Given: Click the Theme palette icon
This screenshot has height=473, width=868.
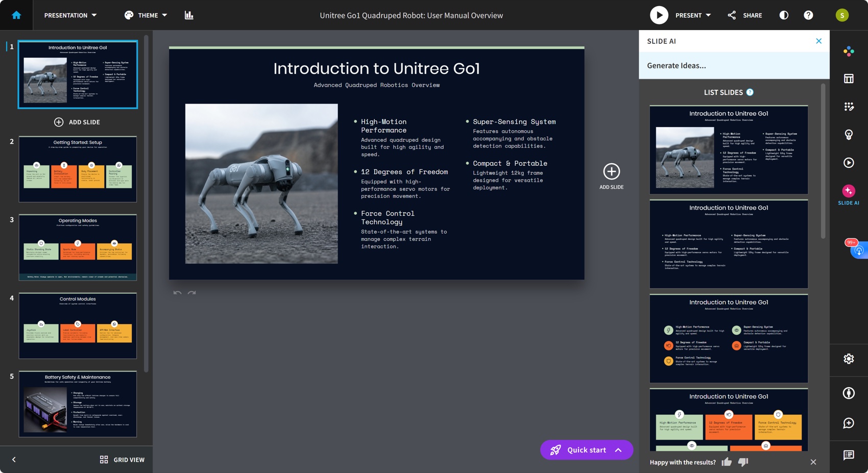Looking at the screenshot, I should [x=129, y=15].
